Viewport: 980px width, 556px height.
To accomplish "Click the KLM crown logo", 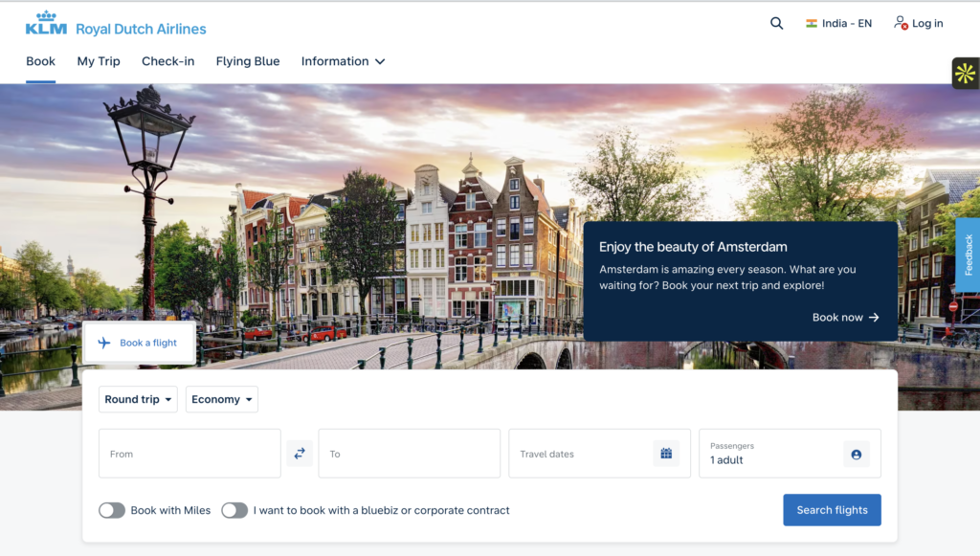I will [46, 23].
